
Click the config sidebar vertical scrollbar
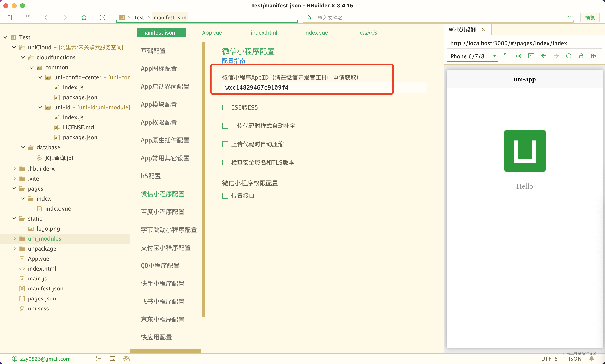(x=203, y=179)
